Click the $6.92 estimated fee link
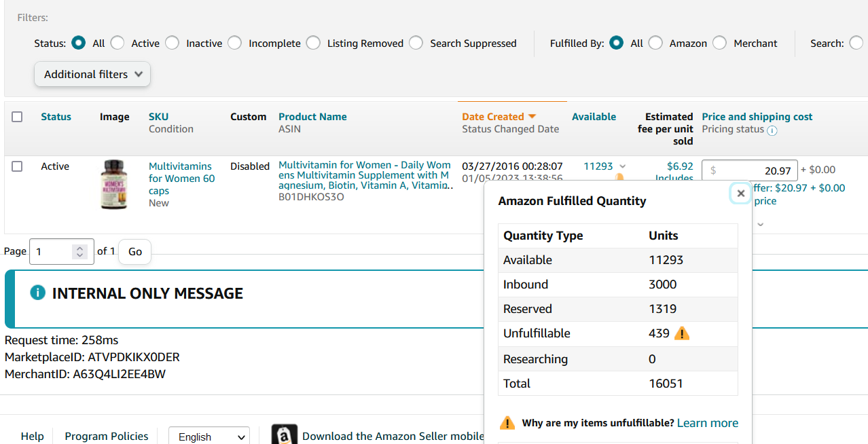 (680, 166)
